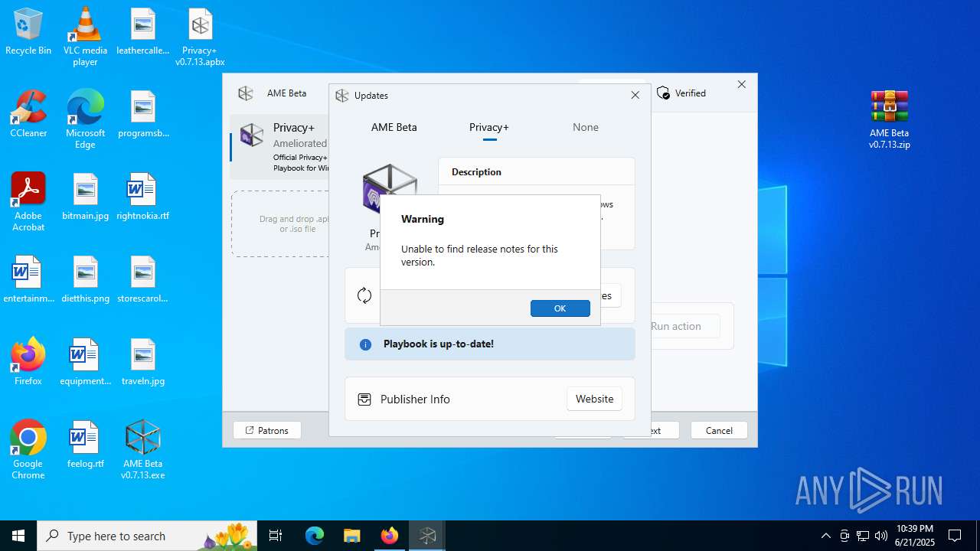Select Adobe Acrobat desktop shortcut
Image resolution: width=980 pixels, height=551 pixels.
tap(28, 202)
